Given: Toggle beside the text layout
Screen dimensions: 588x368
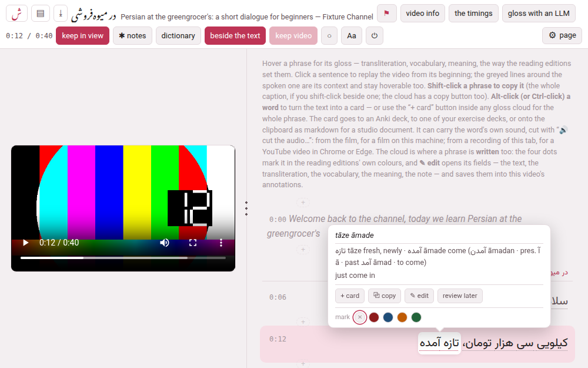Looking at the screenshot, I should point(235,36).
